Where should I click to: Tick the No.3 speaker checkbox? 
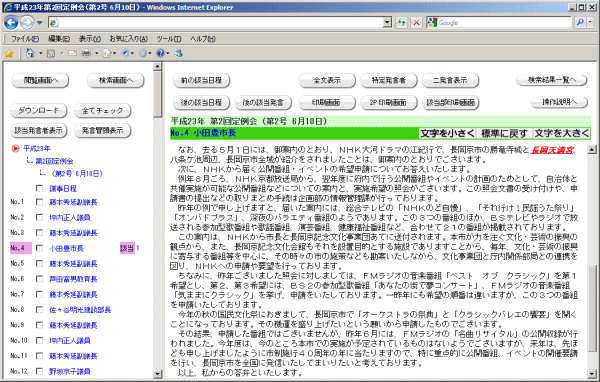[39, 233]
